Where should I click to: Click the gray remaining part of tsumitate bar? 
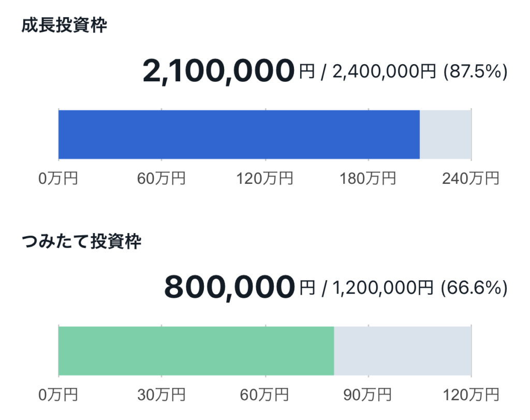click(x=403, y=351)
